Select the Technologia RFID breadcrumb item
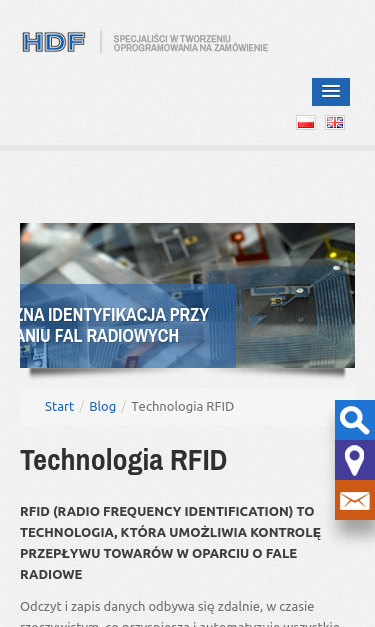 coord(183,406)
